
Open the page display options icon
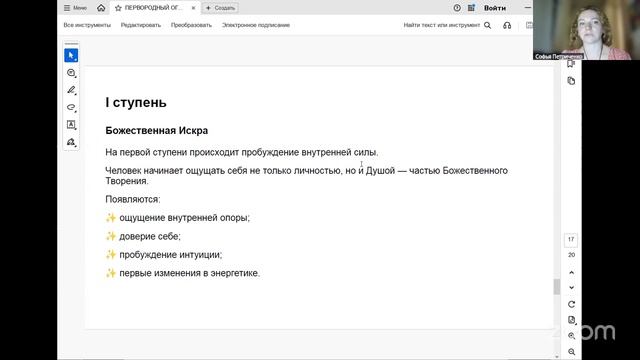click(571, 320)
